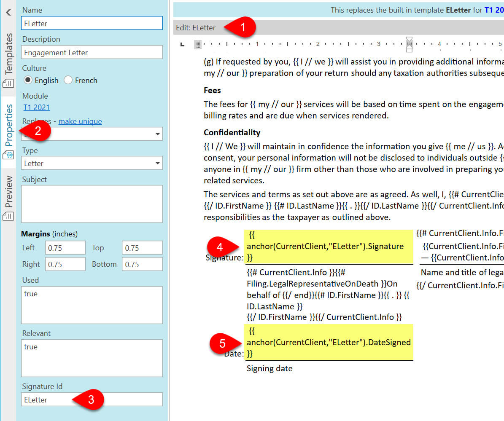
Task: Click the left margin marker on ruler
Action: (198, 44)
